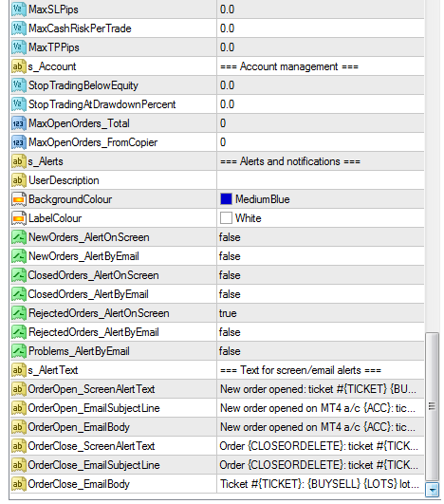Click the bool icon beside NewOrders_AlertByEmail

18,256
